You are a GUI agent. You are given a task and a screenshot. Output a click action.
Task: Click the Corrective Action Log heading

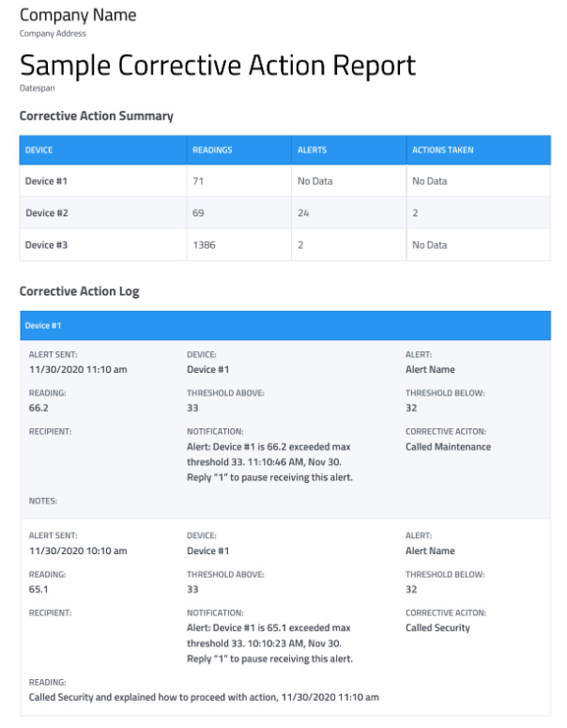tap(79, 292)
